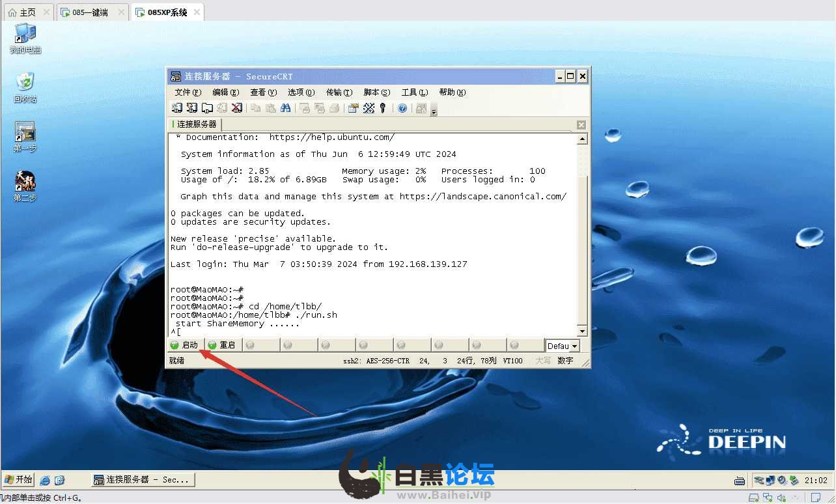
Task: Click the printer toolbar icon
Action: (x=334, y=108)
